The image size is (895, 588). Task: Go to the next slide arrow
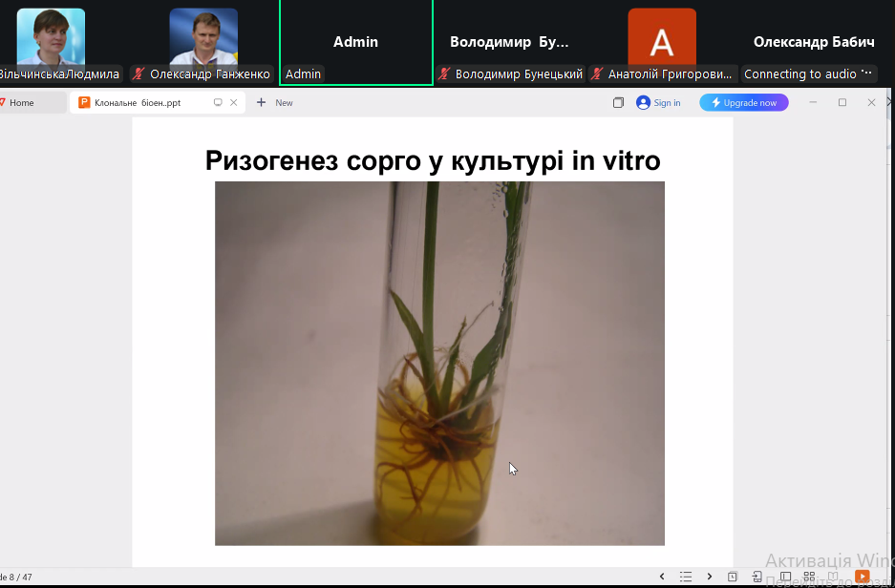(x=709, y=577)
